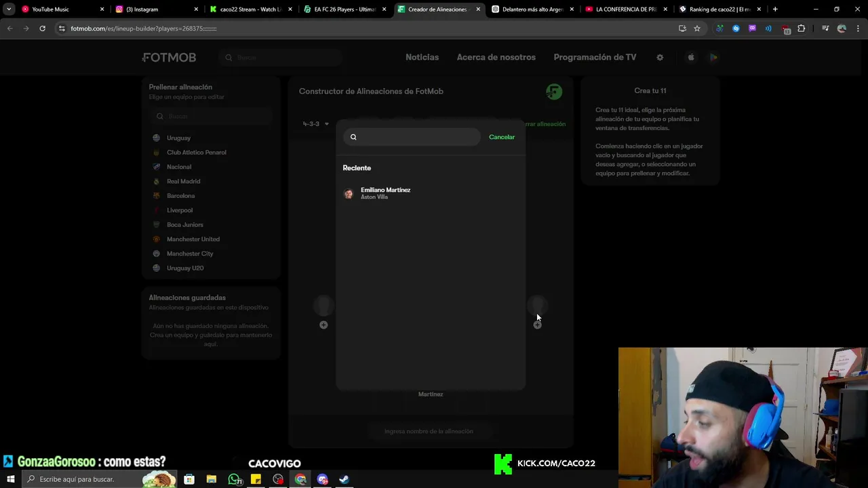This screenshot has height=488, width=868.
Task: Click the 'rrar alineación' green link
Action: click(x=545, y=124)
